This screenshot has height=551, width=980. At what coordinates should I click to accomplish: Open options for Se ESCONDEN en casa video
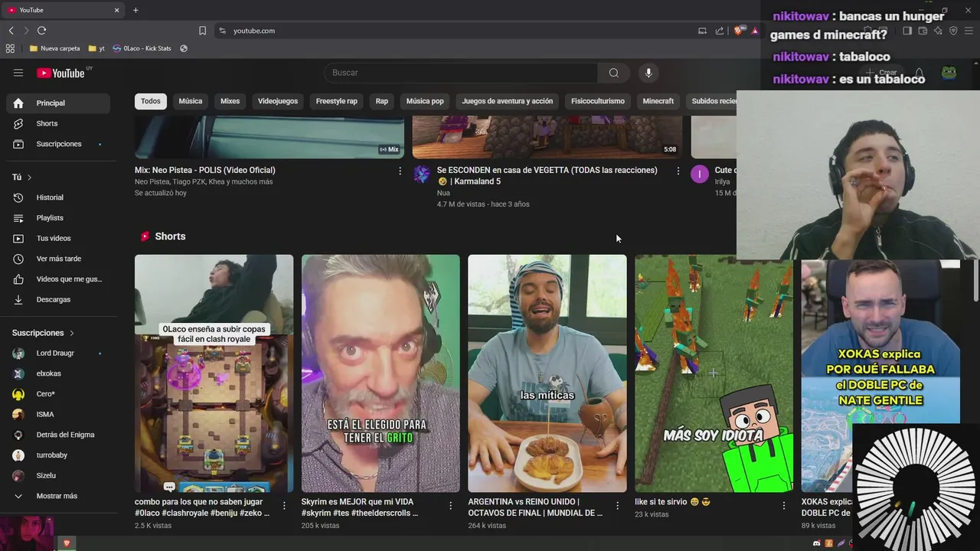pos(678,171)
